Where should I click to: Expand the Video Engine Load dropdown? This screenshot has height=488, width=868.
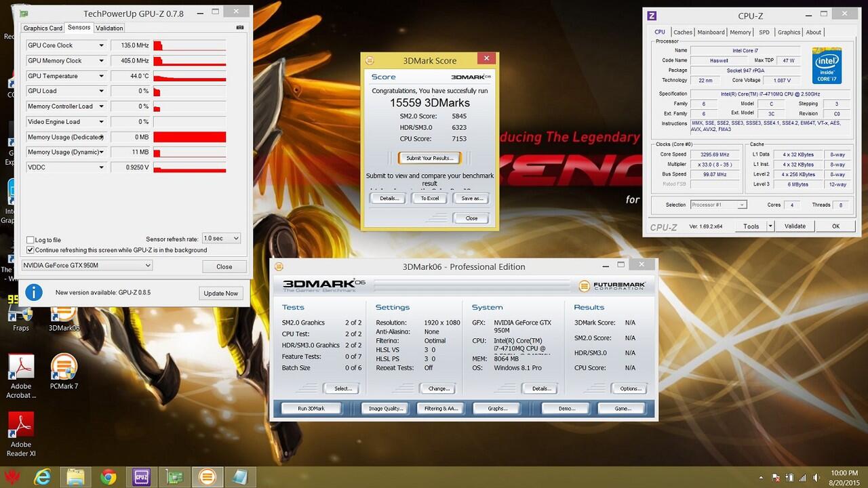(x=102, y=122)
